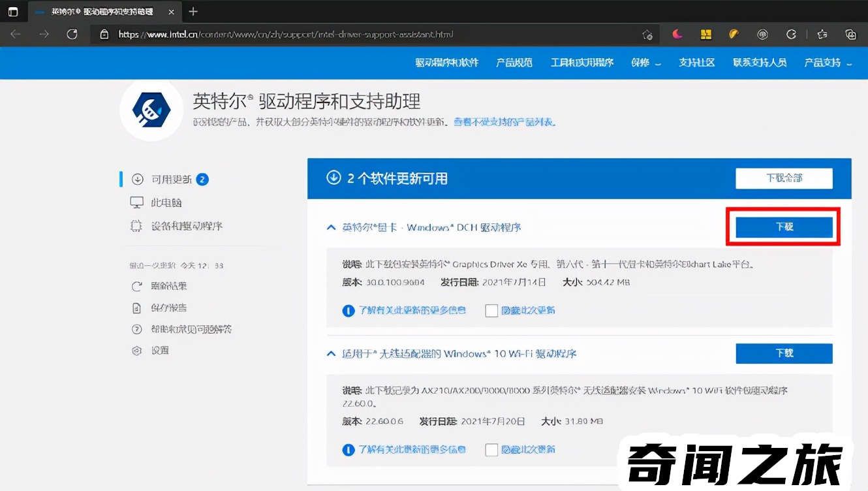The image size is (868, 491).
Task: Click the chip icon beside 设备和驱动程序
Action: pyautogui.click(x=137, y=226)
